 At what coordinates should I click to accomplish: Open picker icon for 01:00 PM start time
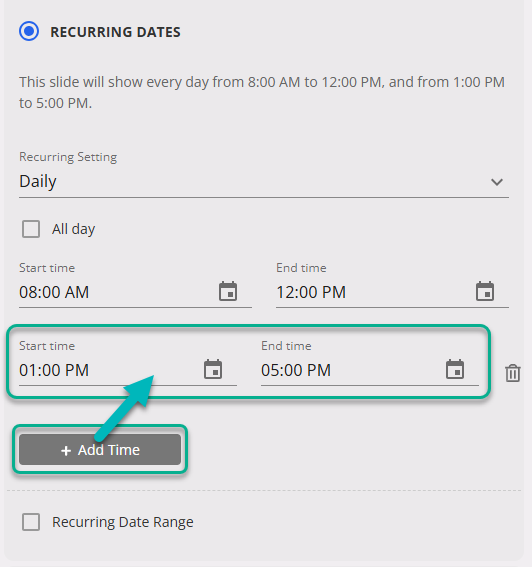point(213,369)
